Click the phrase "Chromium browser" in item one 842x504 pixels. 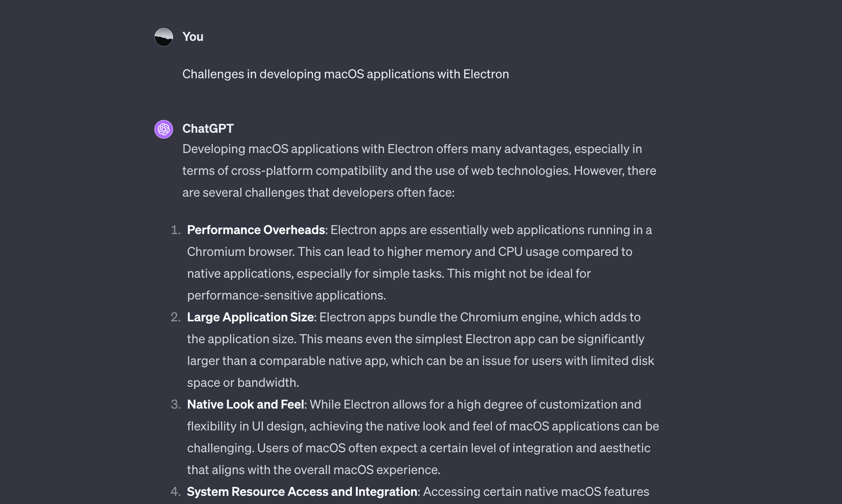pyautogui.click(x=240, y=252)
